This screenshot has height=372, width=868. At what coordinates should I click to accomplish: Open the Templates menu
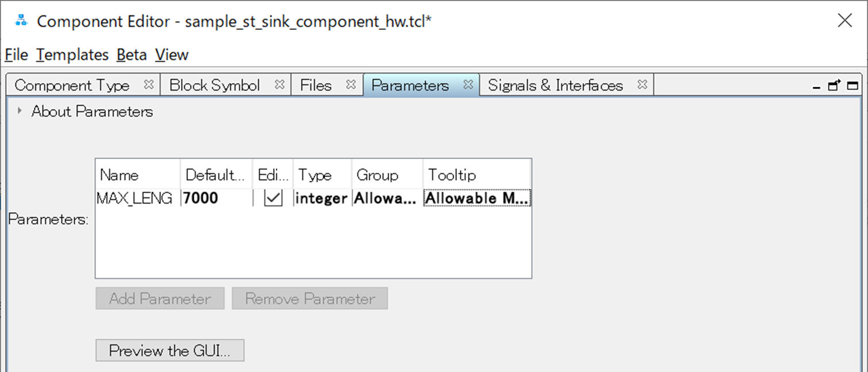click(x=72, y=55)
